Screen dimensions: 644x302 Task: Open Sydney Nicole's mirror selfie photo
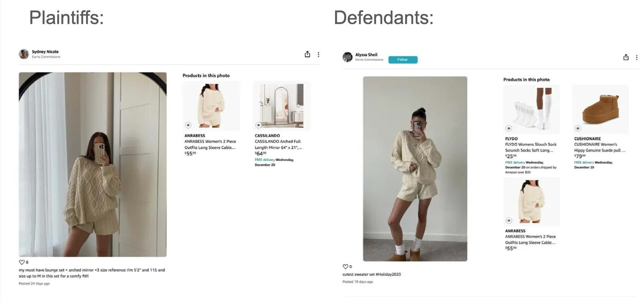click(93, 164)
